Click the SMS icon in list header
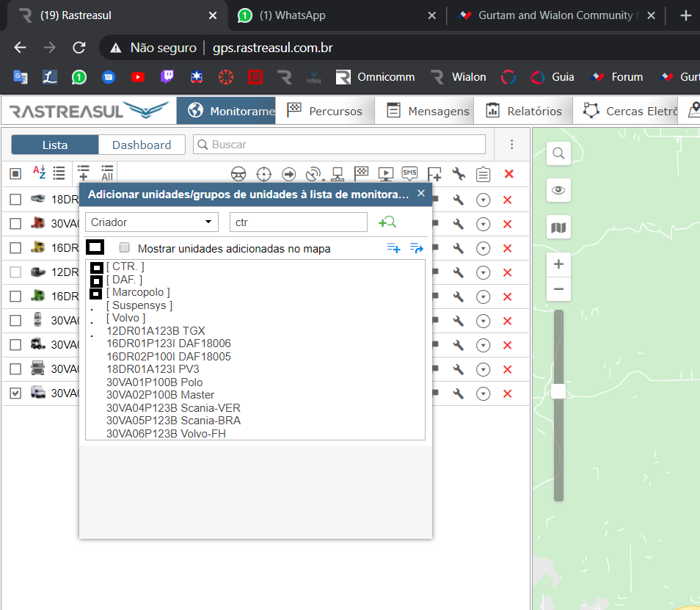Screen dimensions: 700x610 [x=409, y=173]
